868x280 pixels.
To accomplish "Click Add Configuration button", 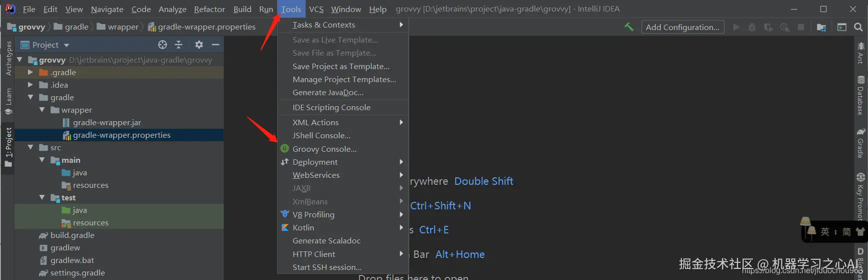I will [682, 27].
